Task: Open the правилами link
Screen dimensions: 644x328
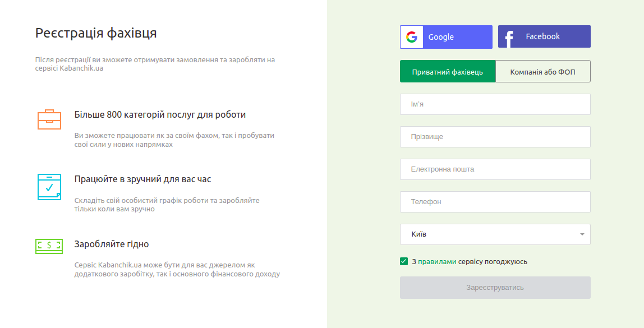Action: click(x=437, y=262)
